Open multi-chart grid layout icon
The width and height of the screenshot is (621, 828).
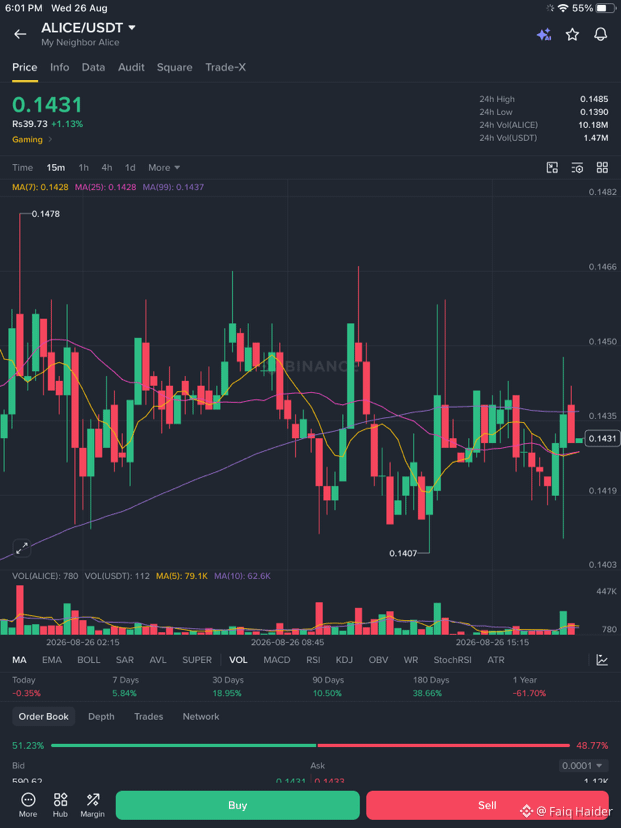tap(603, 168)
